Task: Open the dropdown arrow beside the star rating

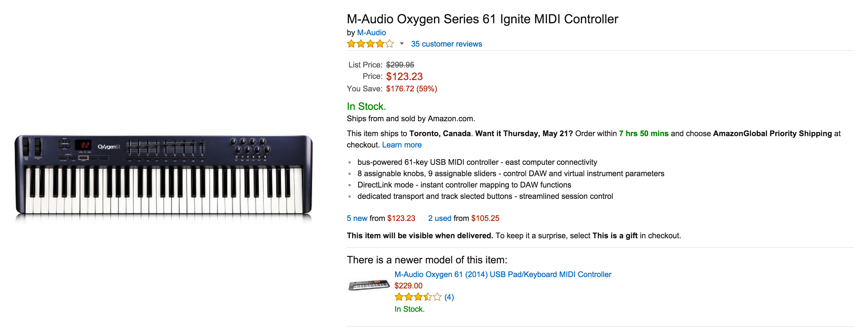Action: point(401,44)
